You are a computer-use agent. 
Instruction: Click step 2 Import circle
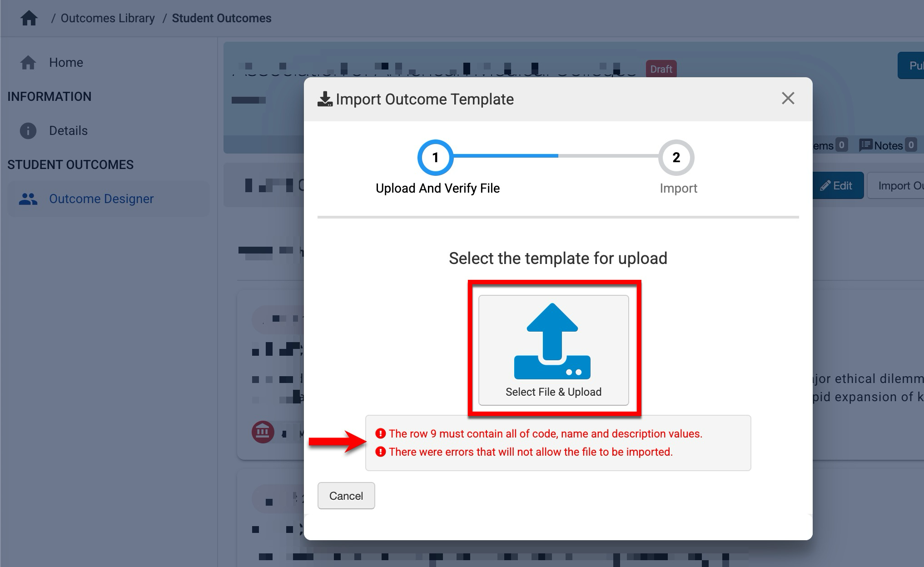676,158
